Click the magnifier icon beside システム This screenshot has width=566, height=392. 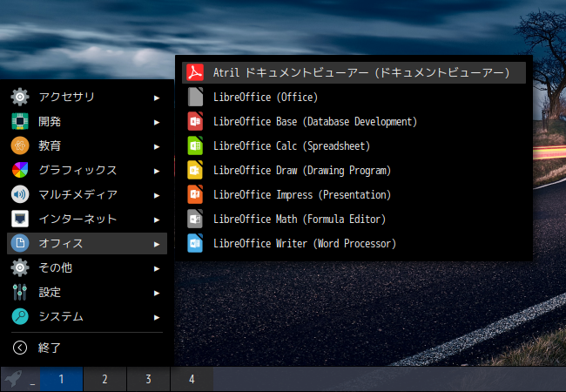20,316
